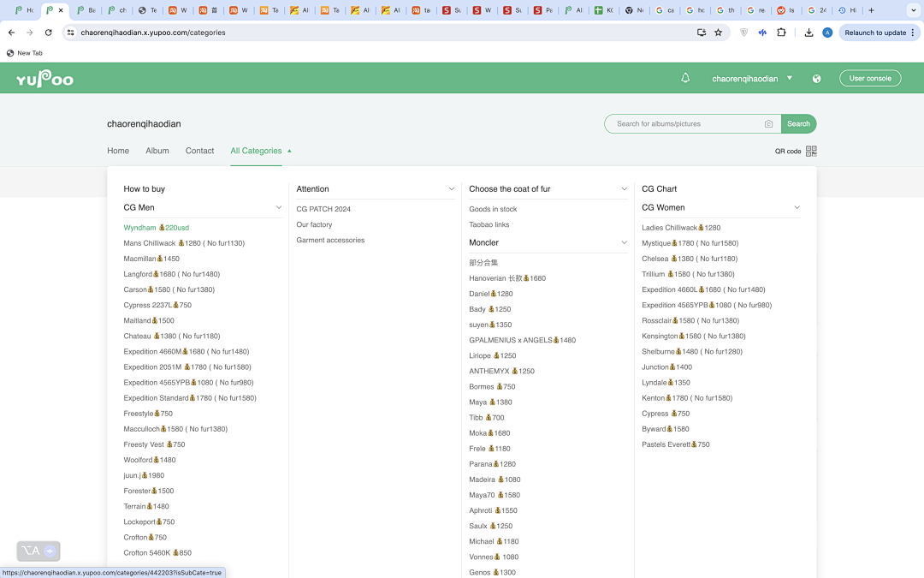Open Macmillan 1450 category
This screenshot has width=924, height=578.
tap(151, 259)
